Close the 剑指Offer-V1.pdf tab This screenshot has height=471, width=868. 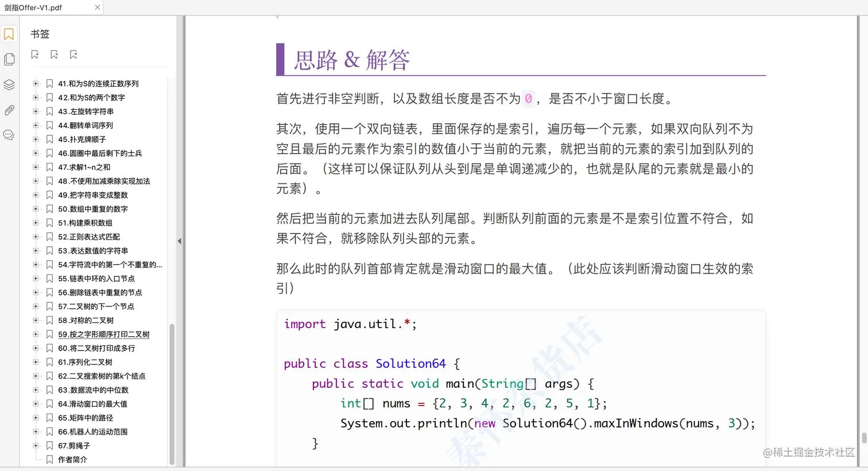click(x=97, y=7)
